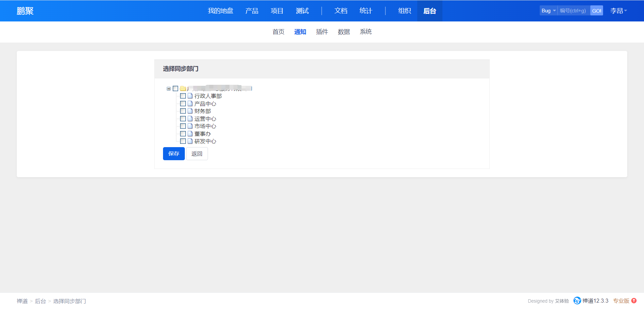Check the 董事办 checkbox

183,134
